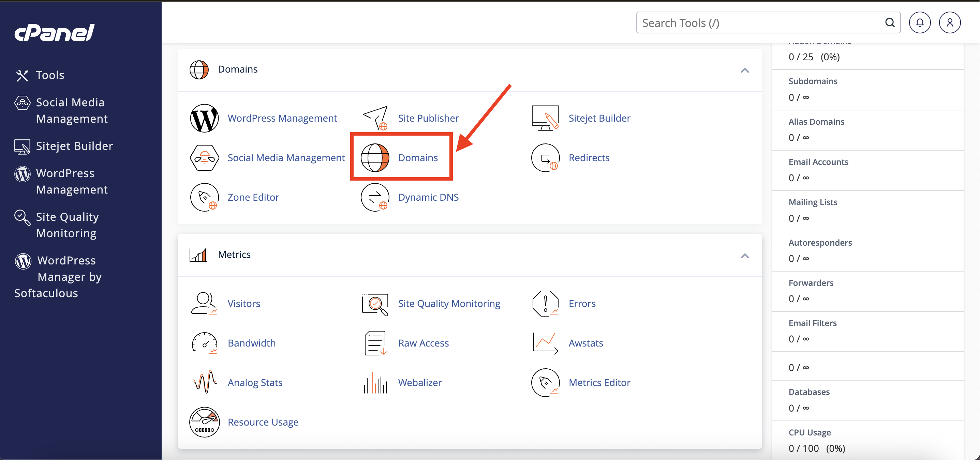Click the Site Quality Monitoring sidebar icon
This screenshot has width=980, height=460.
22,217
